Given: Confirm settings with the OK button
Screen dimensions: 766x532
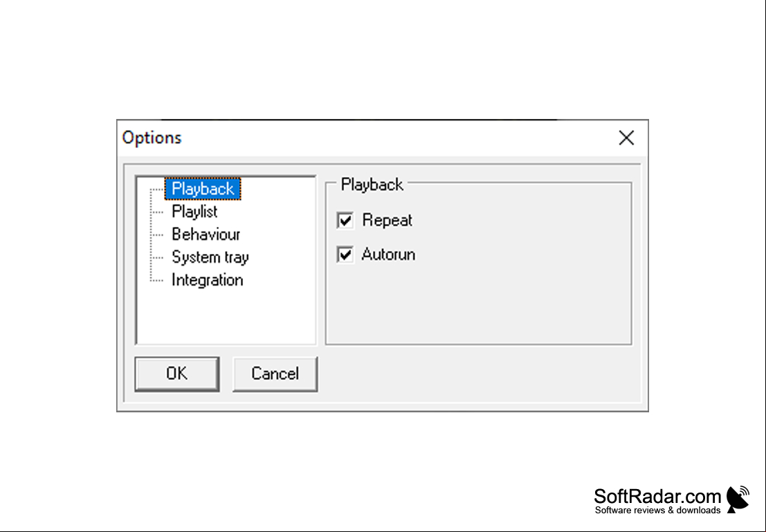Looking at the screenshot, I should tap(177, 374).
